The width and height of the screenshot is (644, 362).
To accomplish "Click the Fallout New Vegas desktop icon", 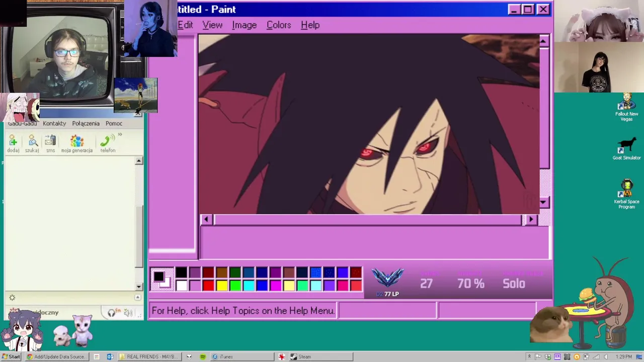I will point(626,107).
